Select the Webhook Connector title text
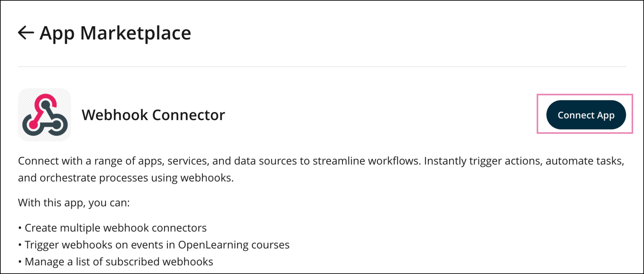Image resolution: width=644 pixels, height=274 pixels. [153, 115]
